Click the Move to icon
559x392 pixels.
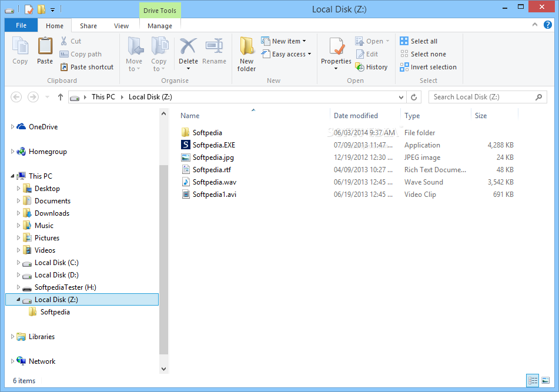(135, 46)
